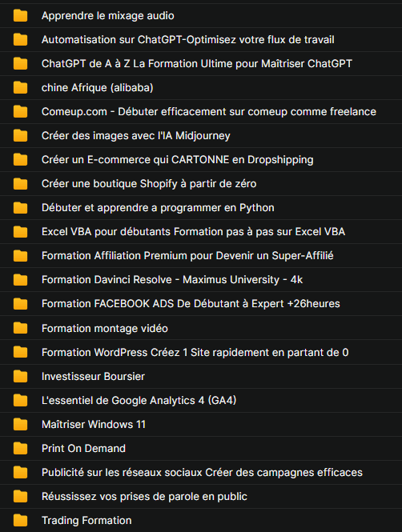This screenshot has width=402, height=532.
Task: Select Excel VBA pour débutants Formation pas à pas
Action: coord(194,232)
